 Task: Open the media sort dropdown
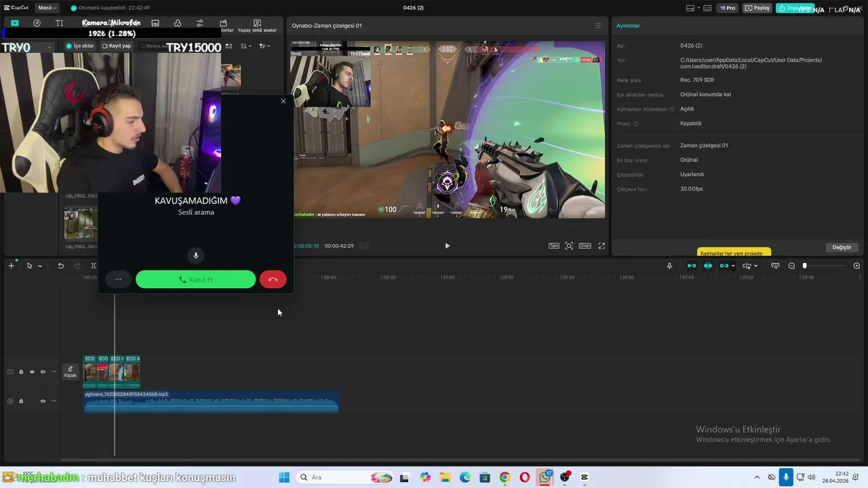pyautogui.click(x=246, y=46)
